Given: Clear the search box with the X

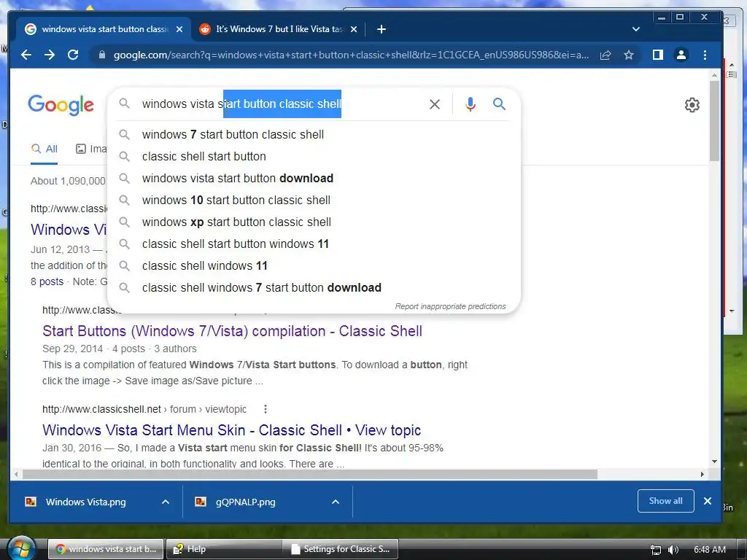Looking at the screenshot, I should [435, 104].
